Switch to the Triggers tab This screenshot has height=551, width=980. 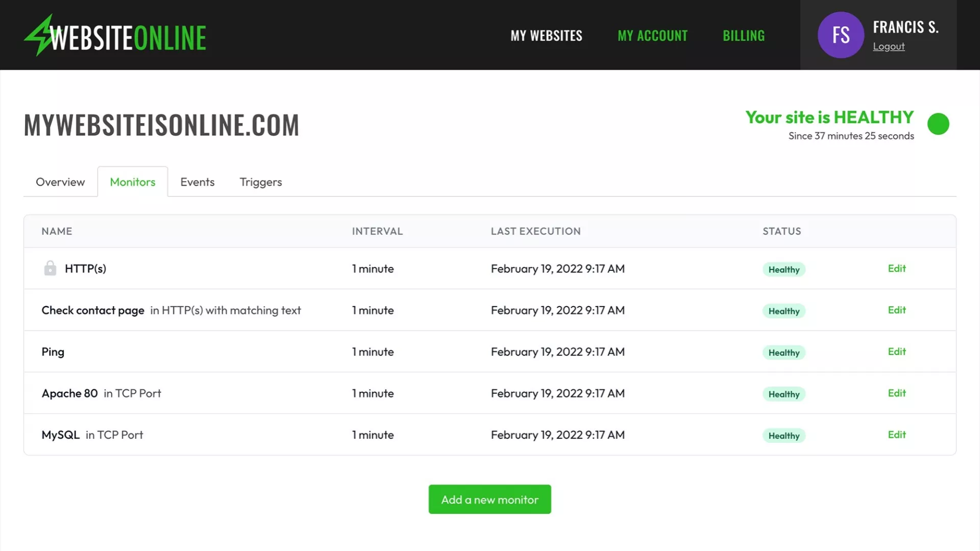pyautogui.click(x=260, y=182)
